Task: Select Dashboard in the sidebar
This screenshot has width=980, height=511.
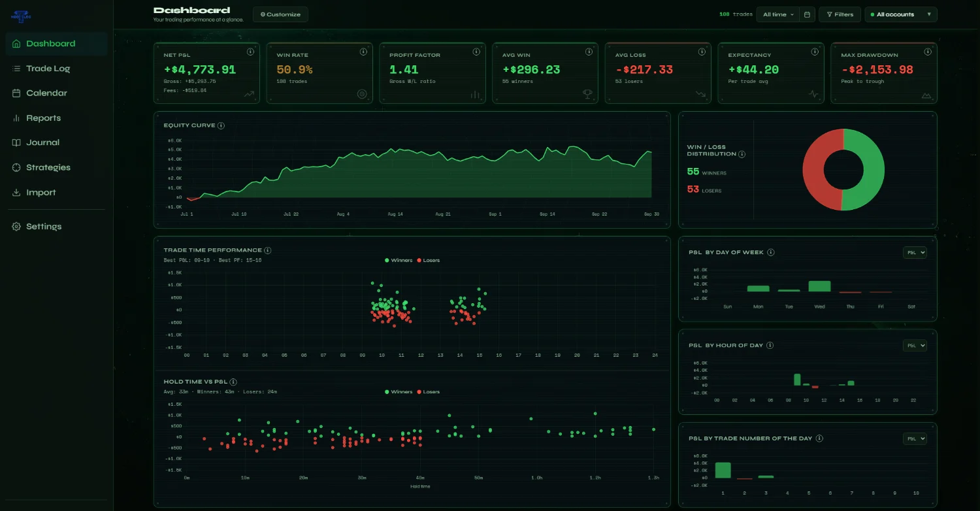Action: click(56, 44)
